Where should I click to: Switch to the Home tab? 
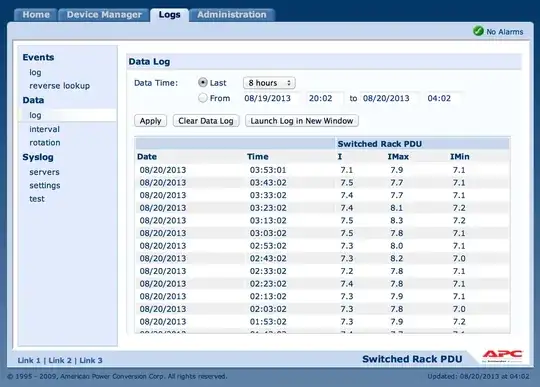(x=36, y=14)
